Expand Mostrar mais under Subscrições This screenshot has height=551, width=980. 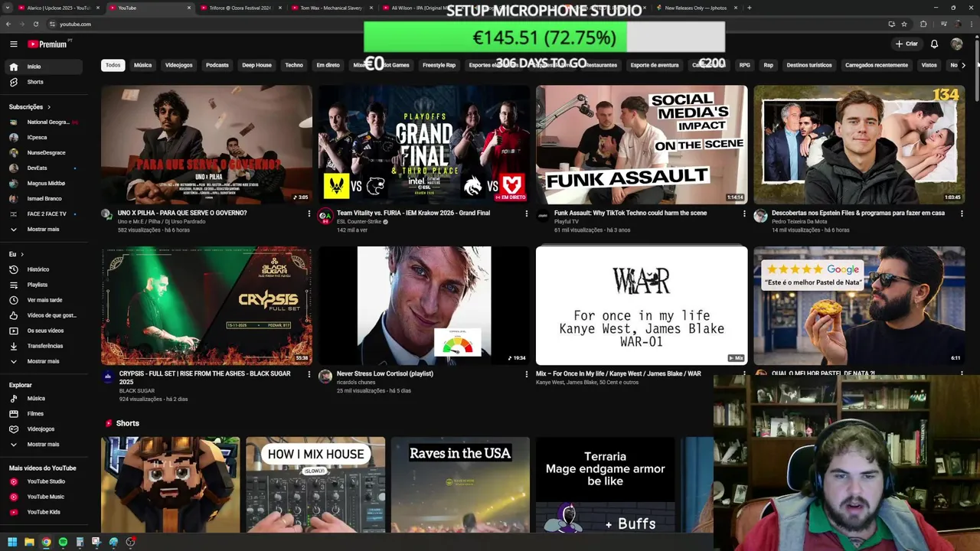tap(42, 230)
